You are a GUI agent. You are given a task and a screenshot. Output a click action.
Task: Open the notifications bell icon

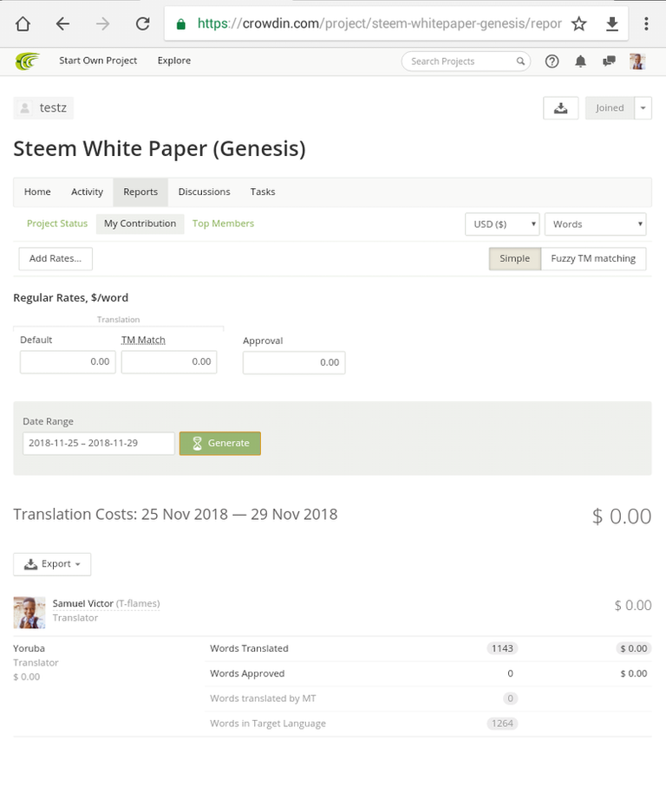(580, 62)
